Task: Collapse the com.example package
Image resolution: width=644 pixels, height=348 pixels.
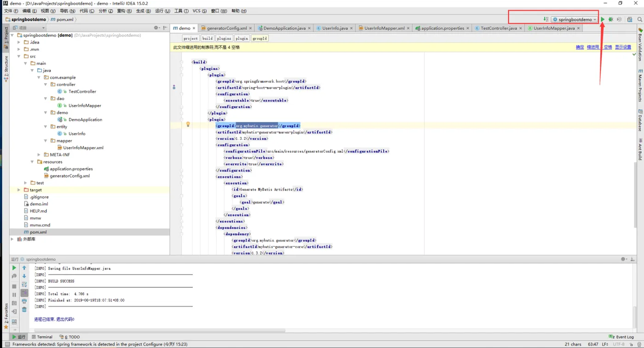Action: pyautogui.click(x=39, y=77)
